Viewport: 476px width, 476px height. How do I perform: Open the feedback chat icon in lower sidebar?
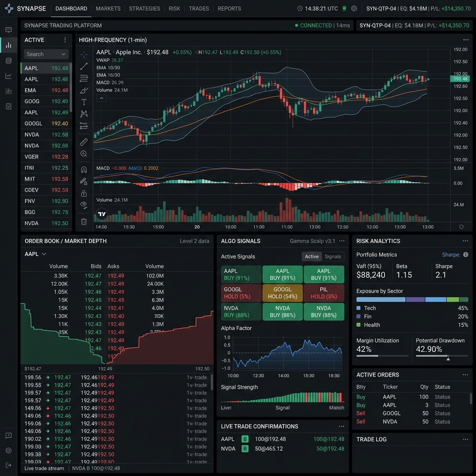tap(8, 436)
